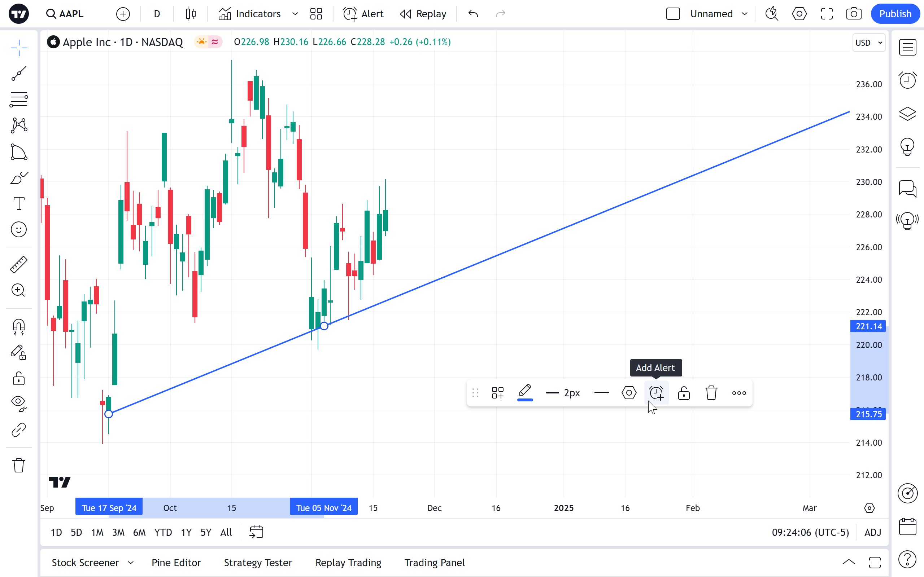Viewport: 924px width, 577px height.
Task: Hide all drawings with the eye icon
Action: 18,402
